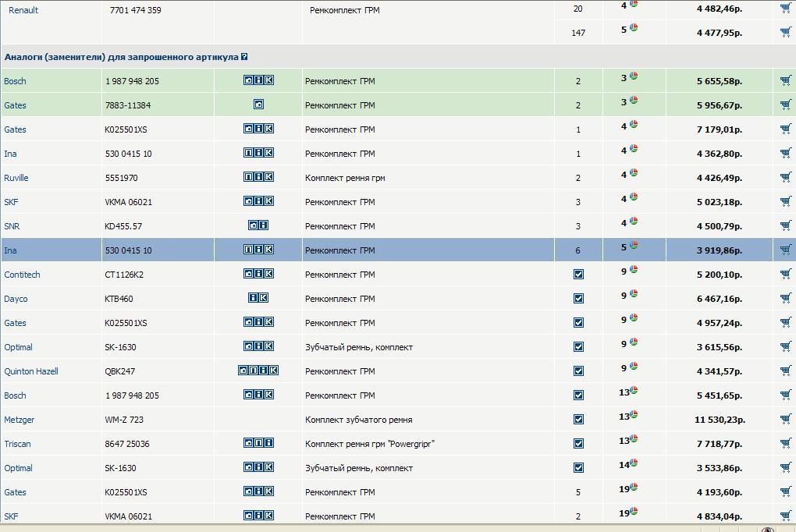Viewport: 796px width, 532px height.
Task: Toggle checkbox for Bosch at 5 451,65р.
Action: pyautogui.click(x=578, y=395)
